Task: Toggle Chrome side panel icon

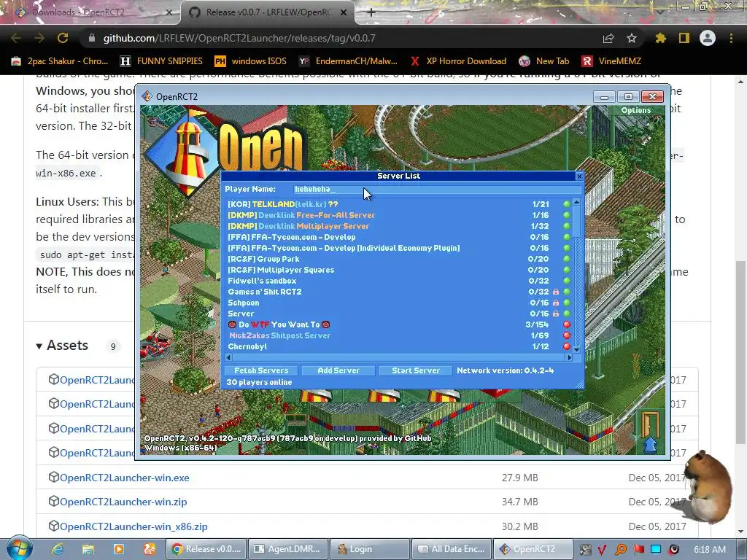Action: pos(684,38)
